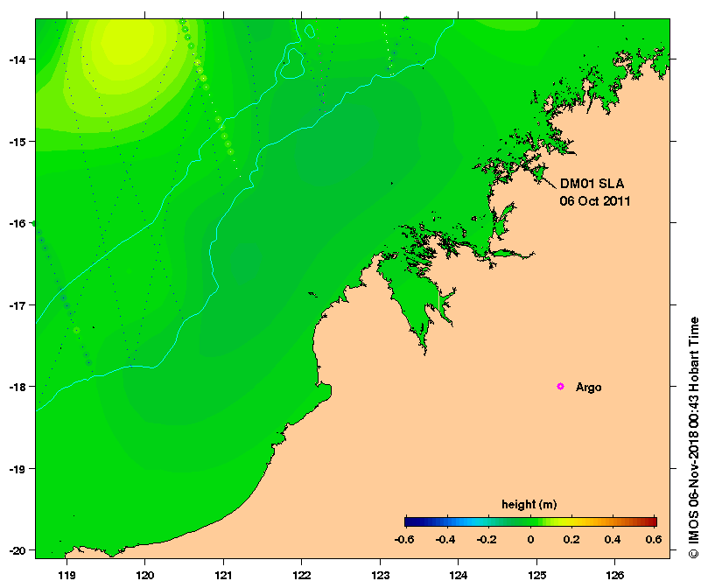Click longitude label '125'
Viewport: 708px width, 588px height.
tap(536, 576)
